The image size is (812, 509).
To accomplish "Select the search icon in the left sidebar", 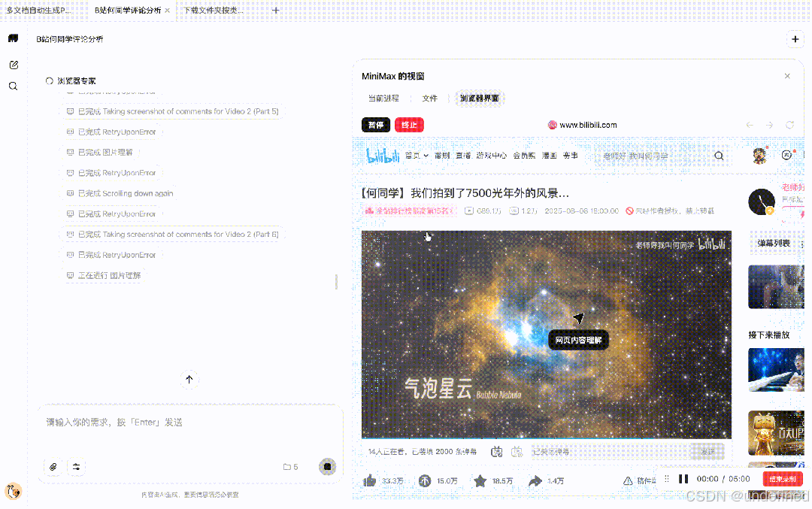I will (12, 86).
